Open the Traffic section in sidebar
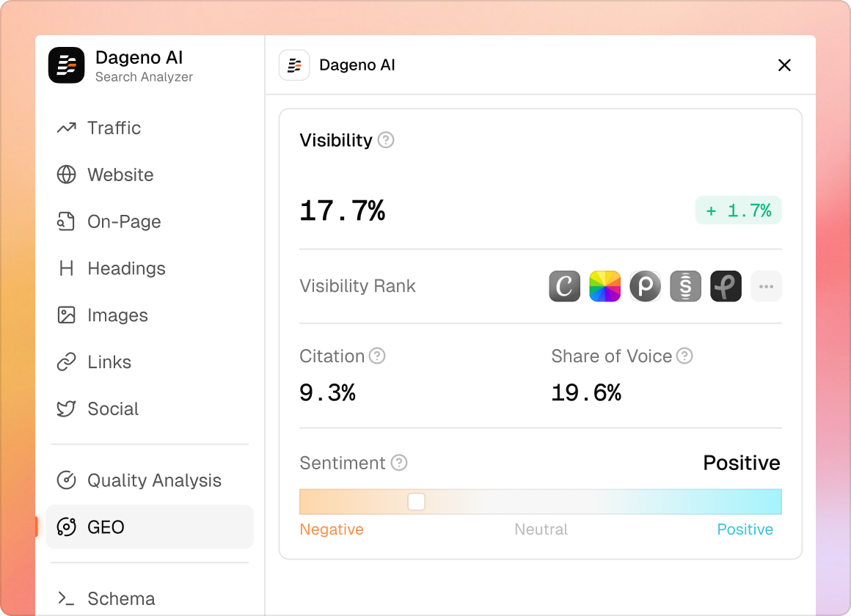The height and width of the screenshot is (616, 851). click(x=114, y=128)
